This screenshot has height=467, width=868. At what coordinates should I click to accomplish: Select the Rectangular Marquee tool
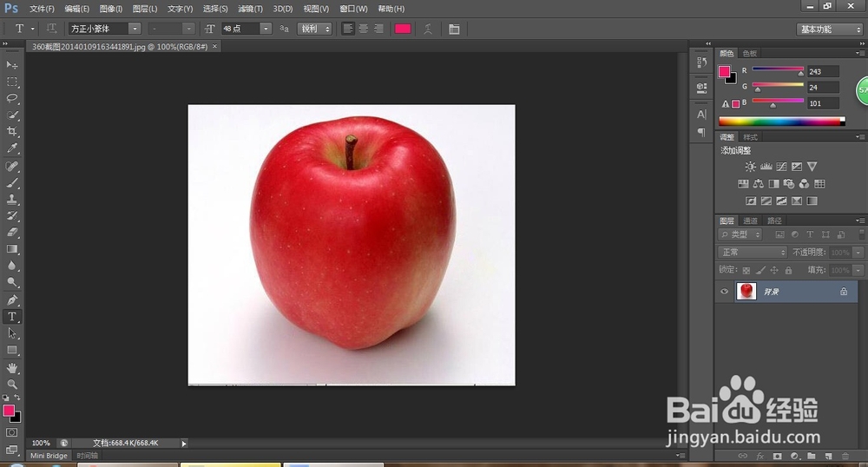11,82
